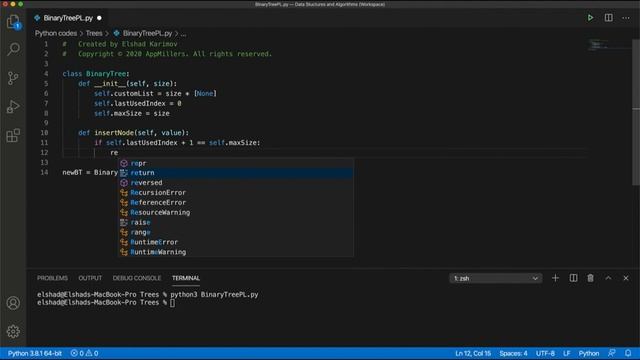Click the errors and warnings status indicator
This screenshot has height=360, width=640.
84,353
